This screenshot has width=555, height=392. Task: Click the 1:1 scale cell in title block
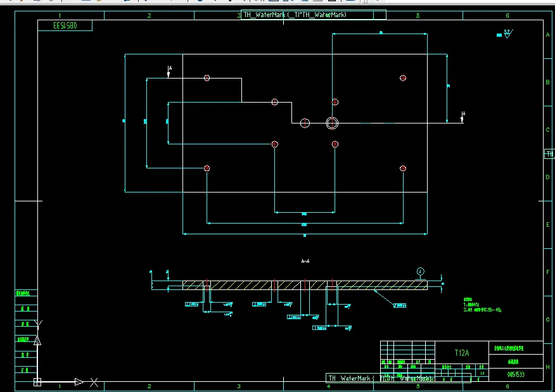click(482, 373)
